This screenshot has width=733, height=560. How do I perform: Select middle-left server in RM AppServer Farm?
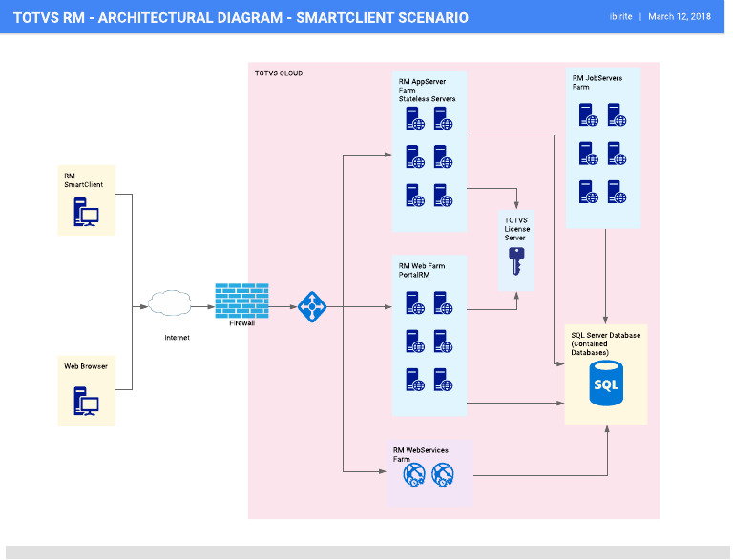click(x=415, y=156)
